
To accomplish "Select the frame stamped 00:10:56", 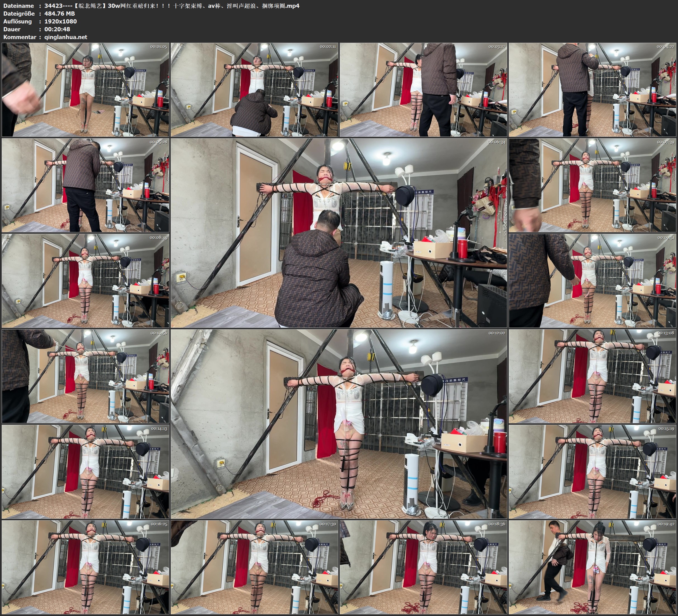I will click(85, 376).
